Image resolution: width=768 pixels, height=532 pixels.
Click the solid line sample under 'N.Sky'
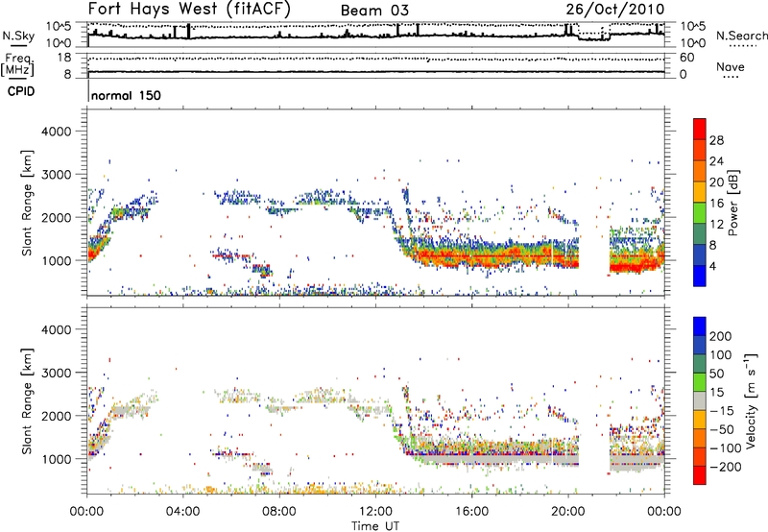[18, 45]
